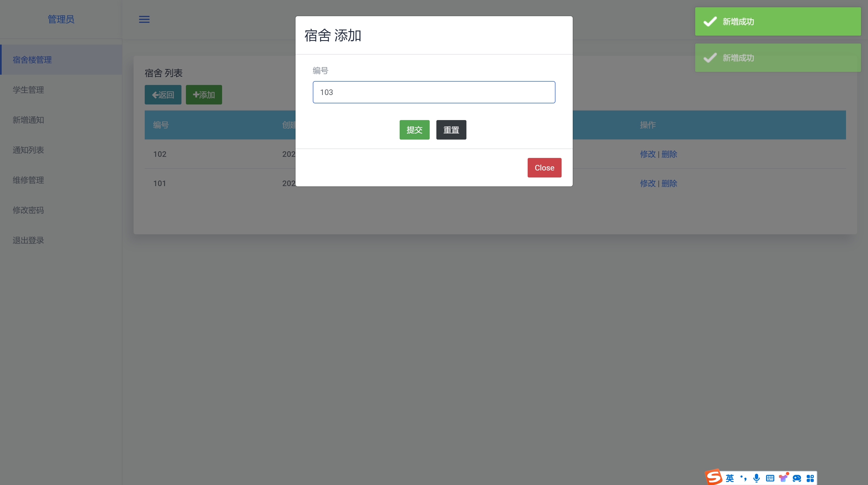Go to 维修管理 sidebar item
The height and width of the screenshot is (485, 868).
point(28,180)
